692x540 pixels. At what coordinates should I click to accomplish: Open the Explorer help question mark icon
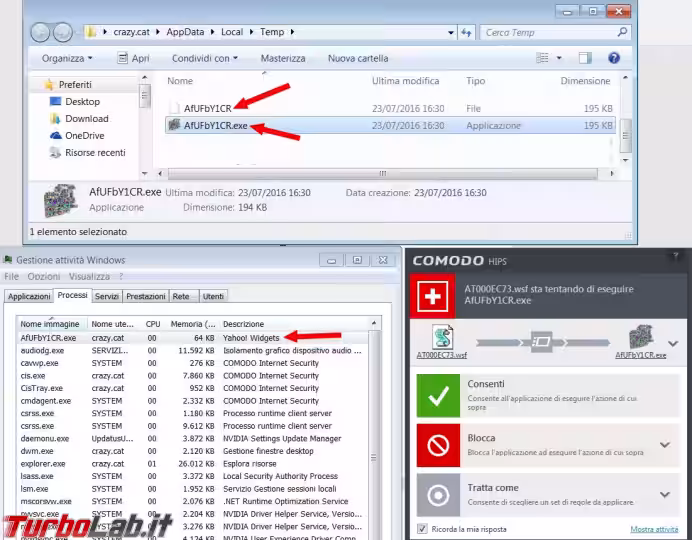coord(614,58)
